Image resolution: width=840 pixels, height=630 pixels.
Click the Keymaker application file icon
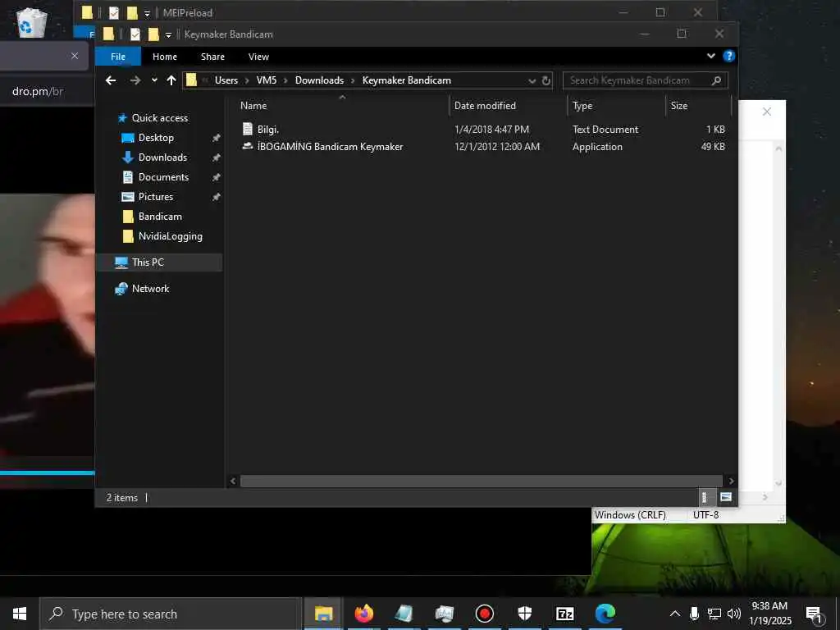click(248, 146)
